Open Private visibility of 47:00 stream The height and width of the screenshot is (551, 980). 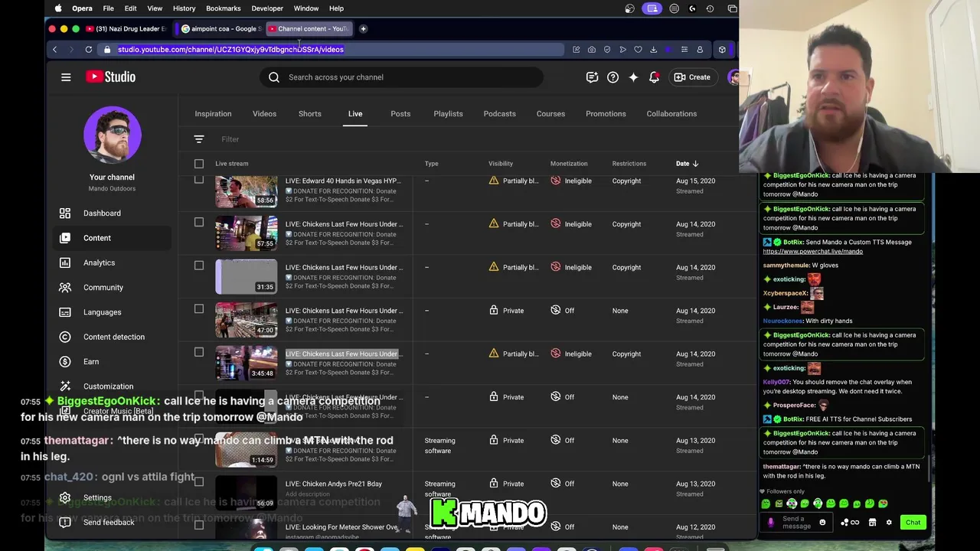507,311
